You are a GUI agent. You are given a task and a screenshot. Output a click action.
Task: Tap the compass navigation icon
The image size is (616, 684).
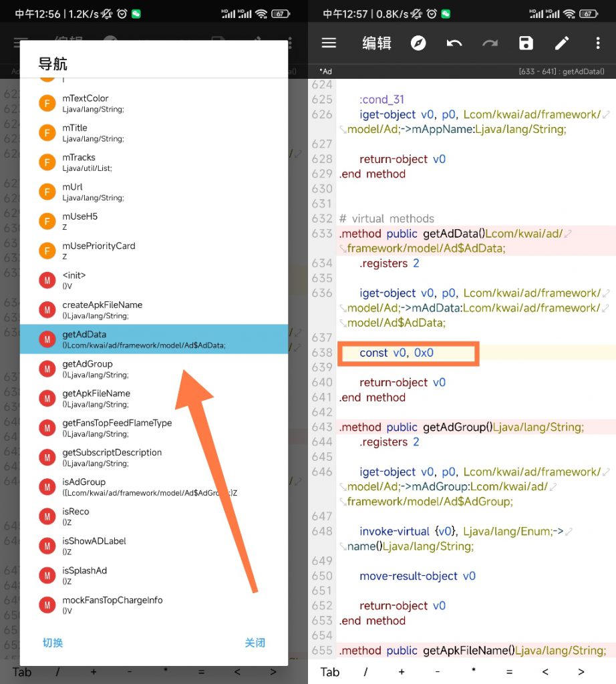point(418,43)
